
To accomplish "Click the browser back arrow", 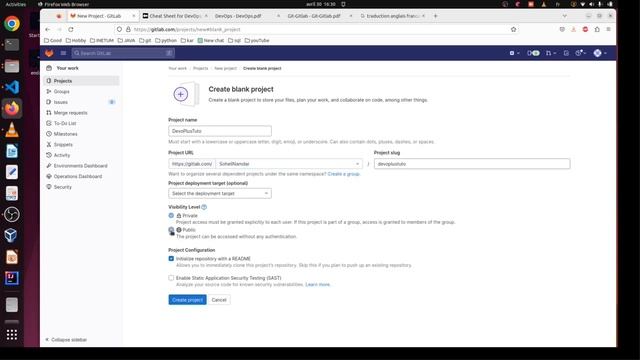I will pos(48,29).
